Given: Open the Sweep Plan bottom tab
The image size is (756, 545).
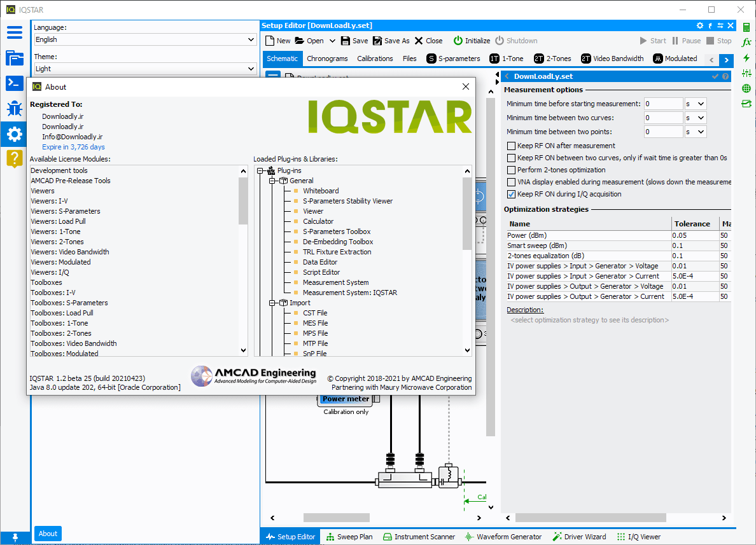Looking at the screenshot, I should [x=349, y=537].
